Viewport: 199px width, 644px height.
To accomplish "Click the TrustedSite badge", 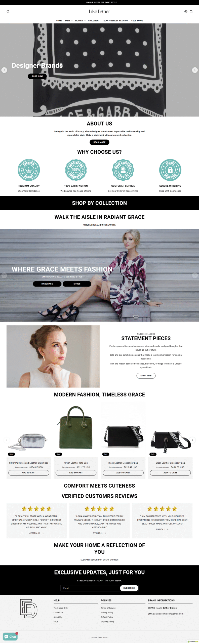I will coord(193,641).
